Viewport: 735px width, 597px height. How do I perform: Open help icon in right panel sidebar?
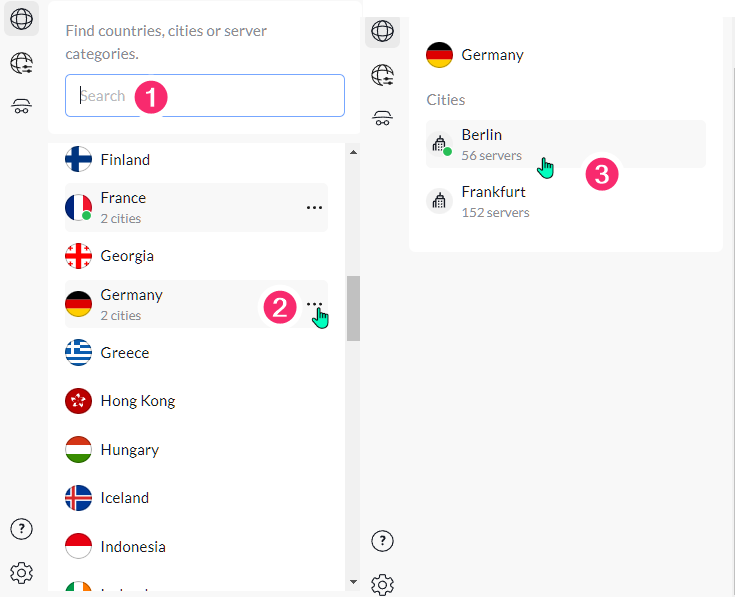[x=382, y=541]
